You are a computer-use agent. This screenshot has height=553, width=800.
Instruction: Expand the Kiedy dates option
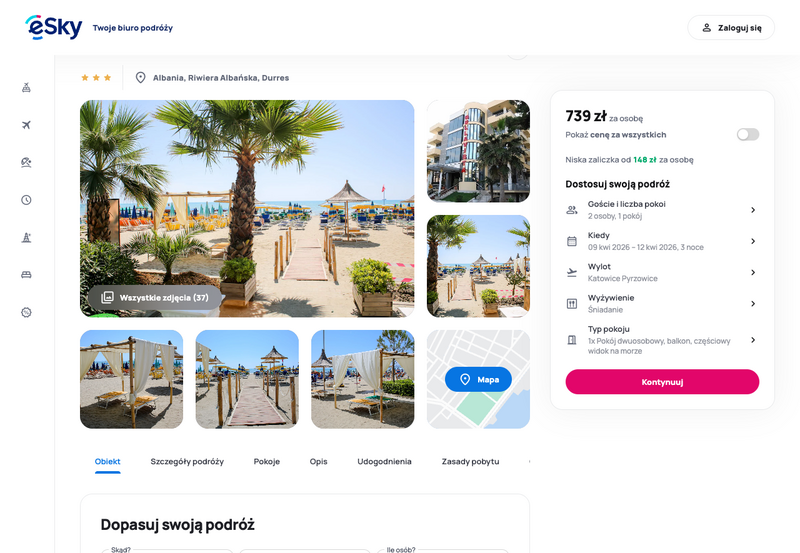(x=662, y=241)
